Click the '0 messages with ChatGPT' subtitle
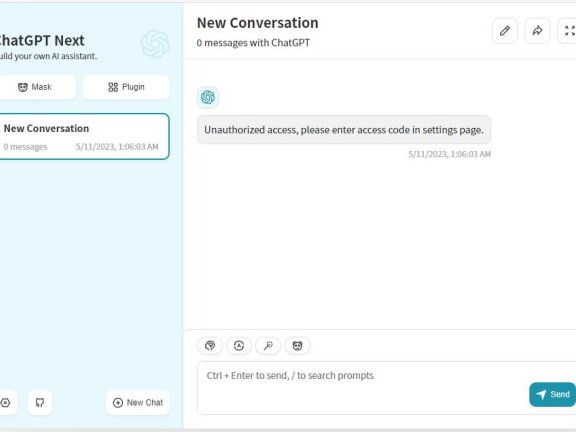This screenshot has width=576, height=432. pyautogui.click(x=253, y=43)
